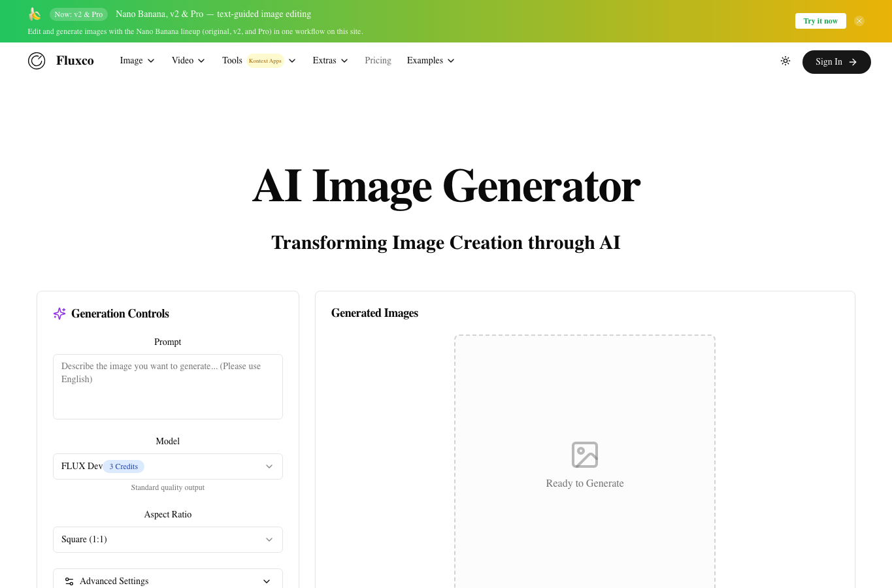Open the Tools navigation dropdown
Screen dimensions: 892x588
259,61
